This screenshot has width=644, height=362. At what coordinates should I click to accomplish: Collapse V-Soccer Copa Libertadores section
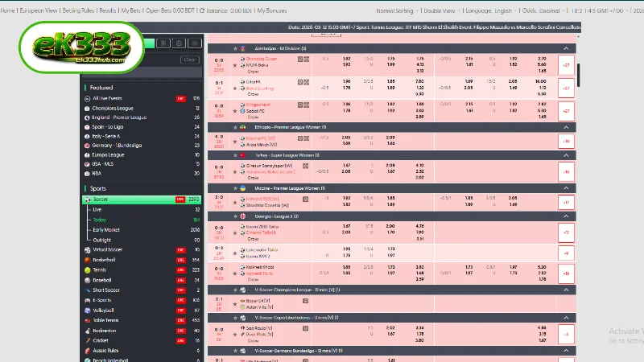566,318
